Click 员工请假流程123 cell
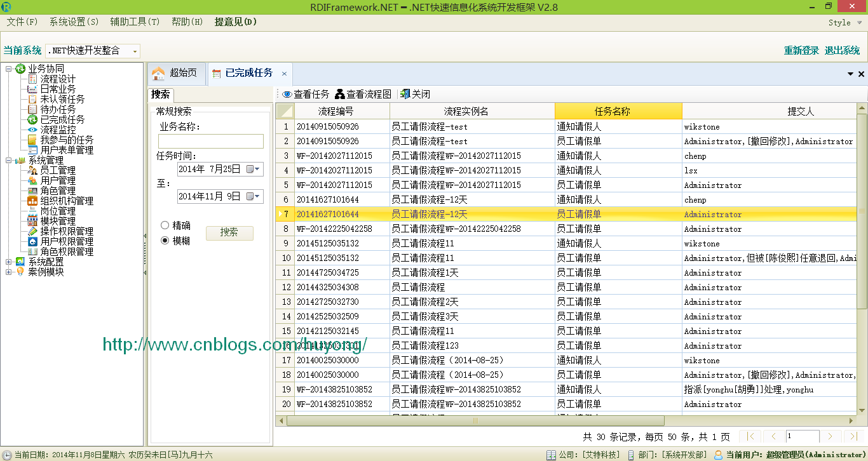 click(x=472, y=345)
